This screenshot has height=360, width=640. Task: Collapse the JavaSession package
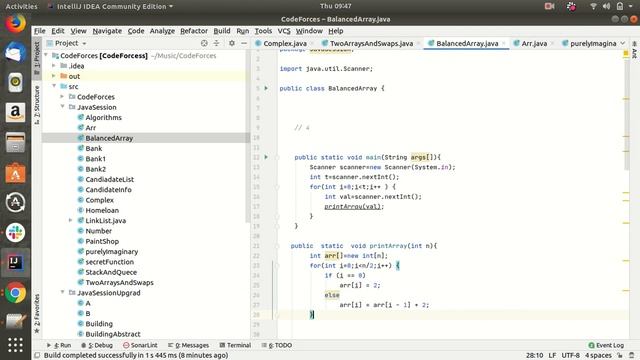point(62,107)
